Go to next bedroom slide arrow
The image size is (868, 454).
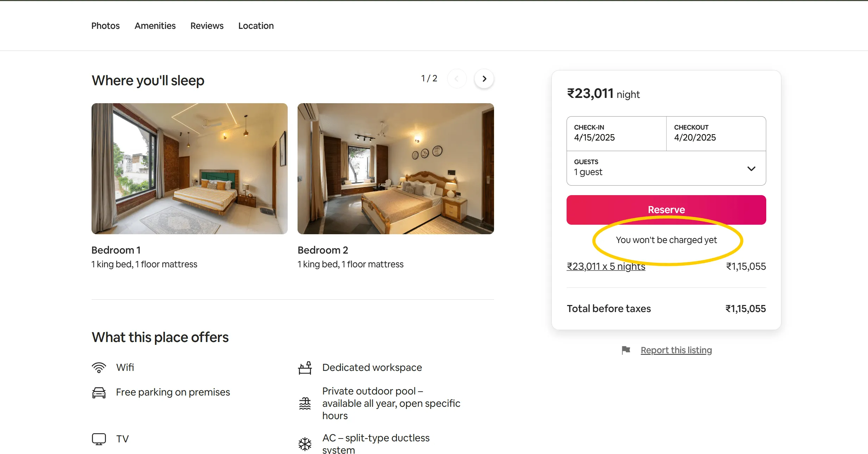pos(484,79)
